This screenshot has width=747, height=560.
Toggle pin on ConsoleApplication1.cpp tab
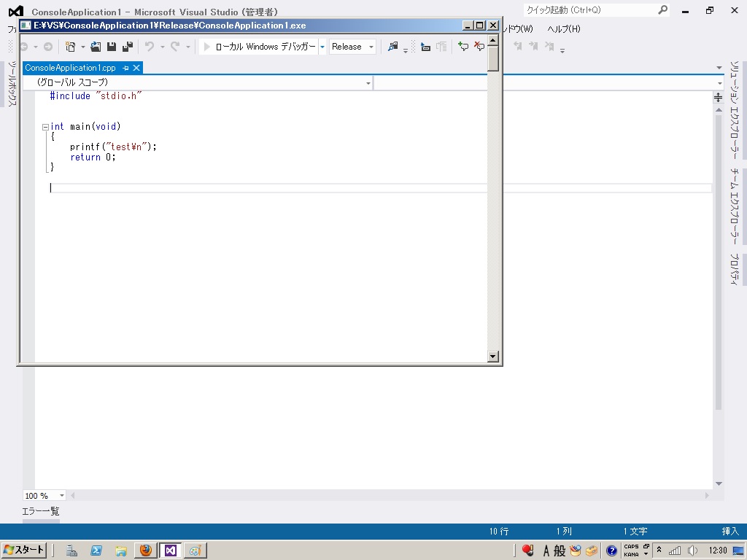coord(125,68)
